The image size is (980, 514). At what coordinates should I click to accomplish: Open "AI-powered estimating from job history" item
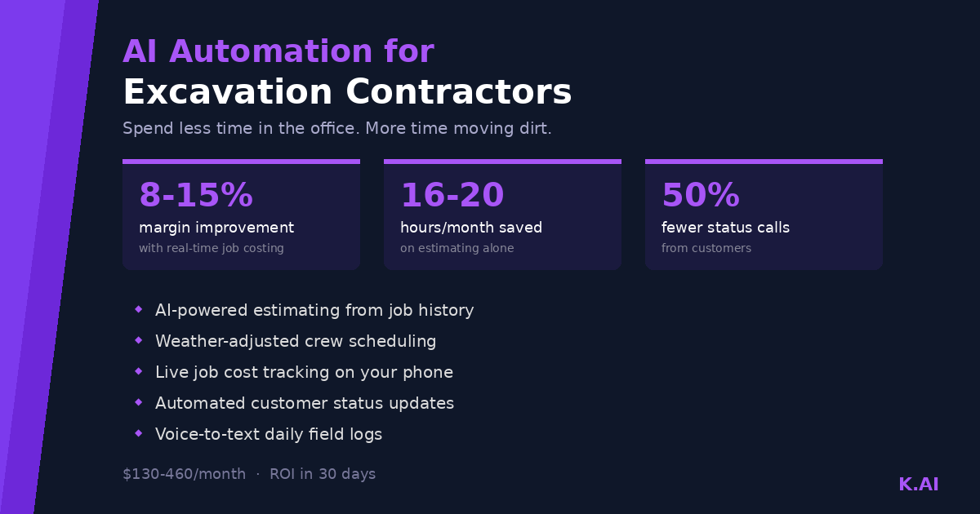coord(314,311)
